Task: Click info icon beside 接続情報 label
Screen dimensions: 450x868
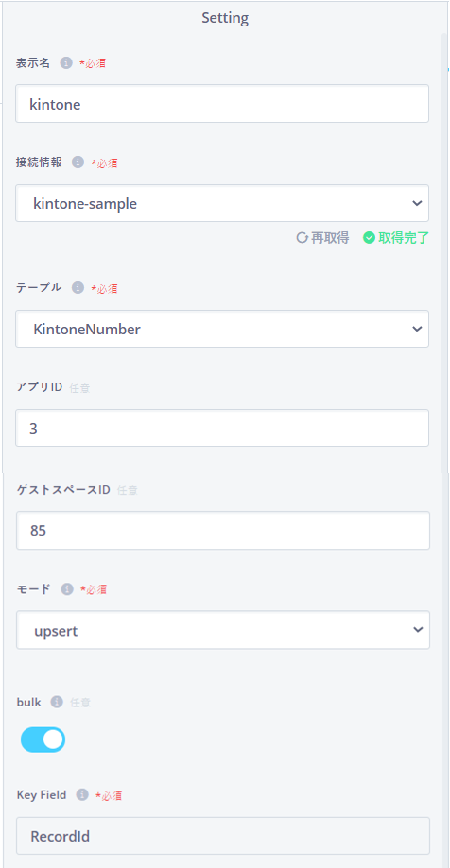Action: coord(78,162)
